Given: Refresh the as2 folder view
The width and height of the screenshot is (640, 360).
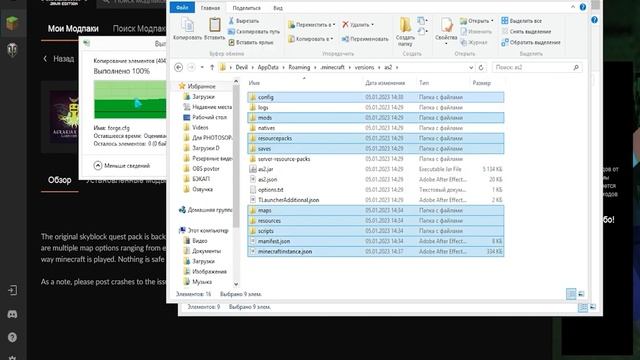Looking at the screenshot, I should pos(481,67).
